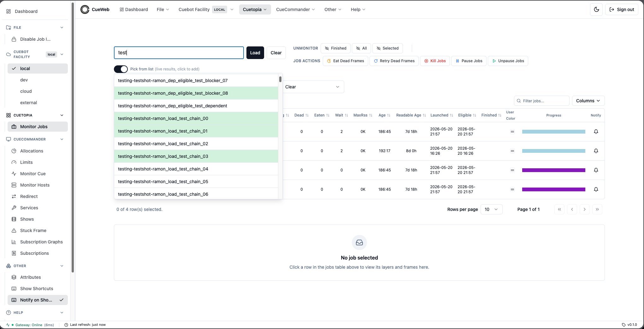Click the Eat Dead Frames button
The width and height of the screenshot is (644, 329).
[346, 61]
